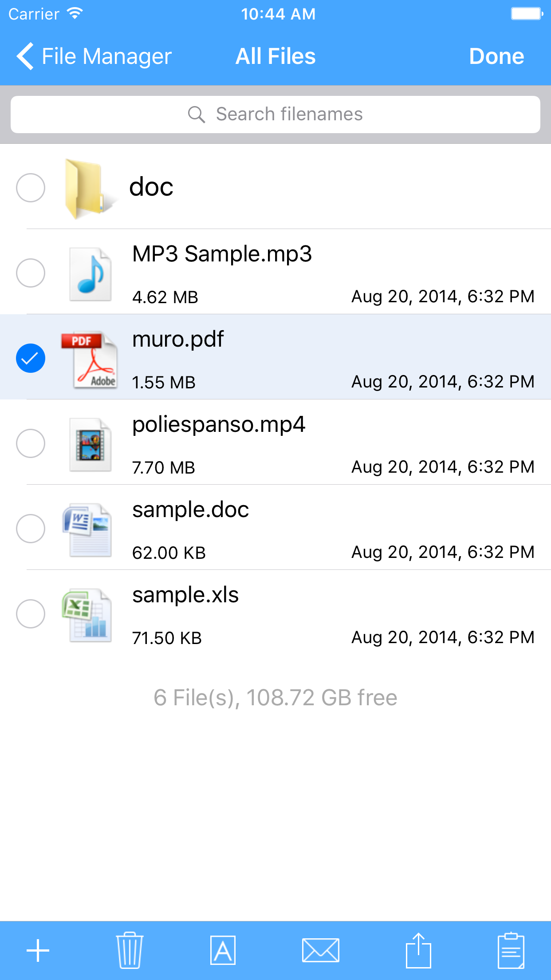Select the sample.doc checkbox
The image size is (551, 980).
(30, 529)
